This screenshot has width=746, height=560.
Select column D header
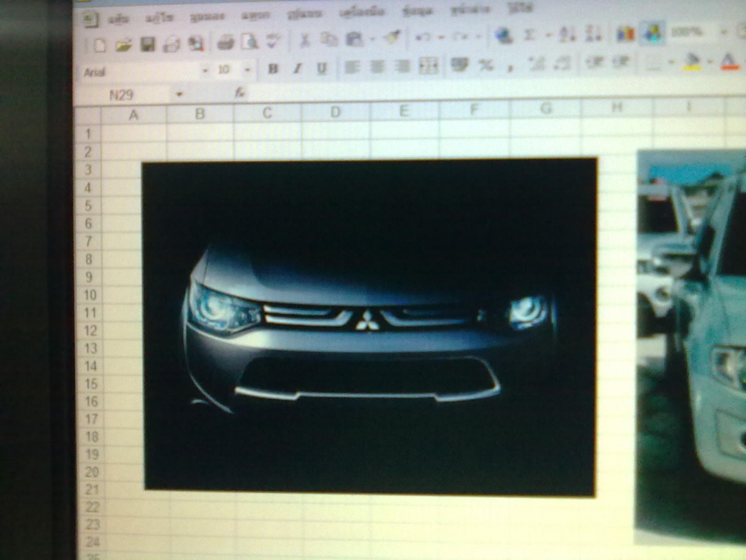(335, 112)
